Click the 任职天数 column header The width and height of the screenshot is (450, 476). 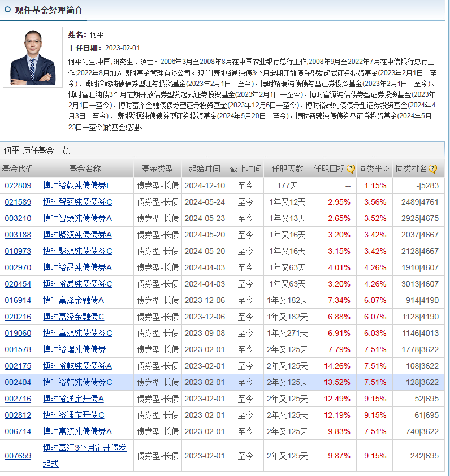pos(287,168)
